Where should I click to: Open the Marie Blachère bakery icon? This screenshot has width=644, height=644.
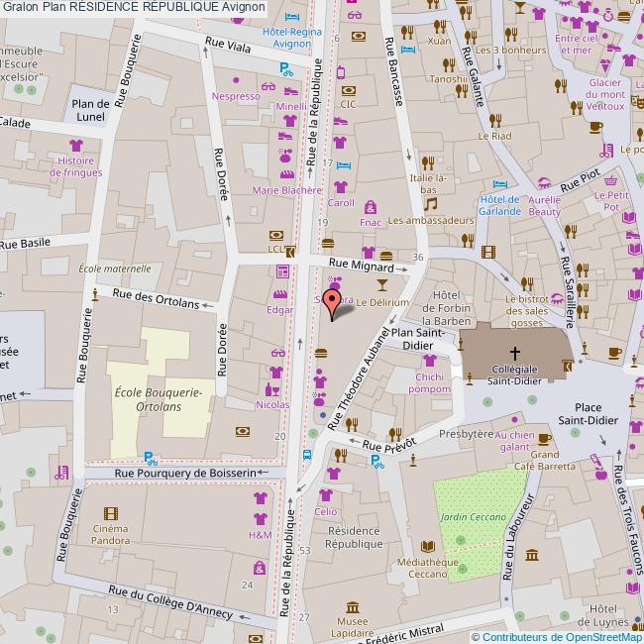tap(287, 174)
